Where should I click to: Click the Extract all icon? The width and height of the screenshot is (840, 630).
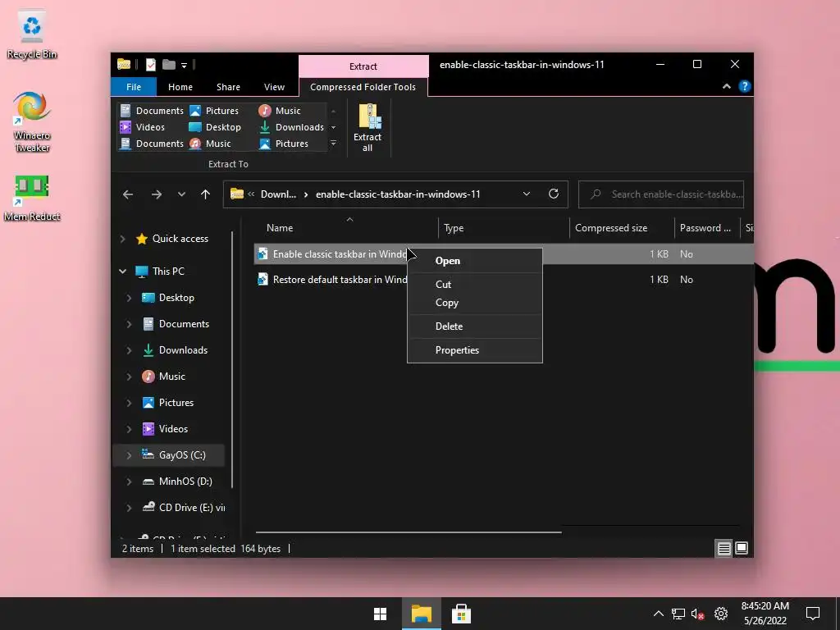[367, 127]
